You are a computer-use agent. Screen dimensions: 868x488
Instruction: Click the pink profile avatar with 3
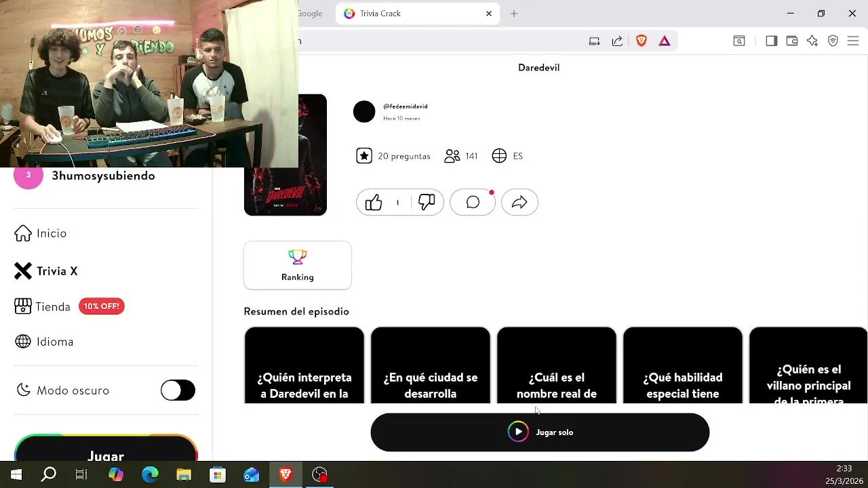click(28, 176)
